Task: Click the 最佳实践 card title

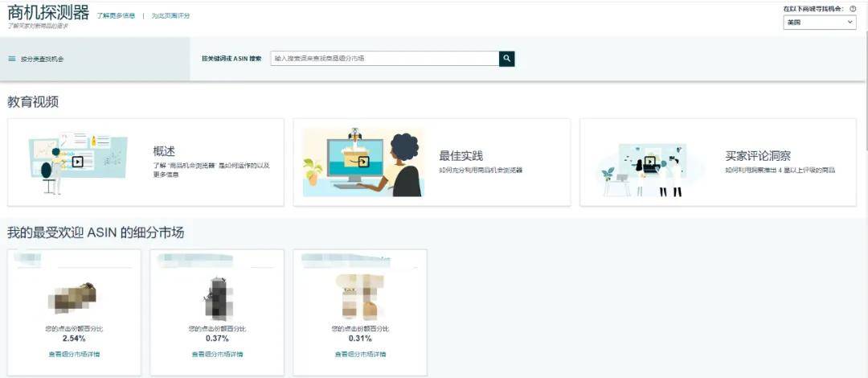Action: click(x=461, y=156)
